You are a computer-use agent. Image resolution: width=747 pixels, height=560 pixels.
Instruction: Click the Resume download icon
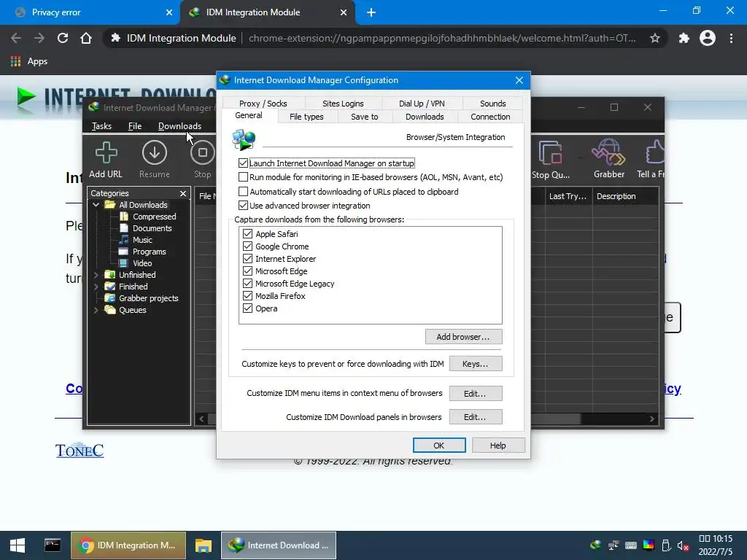(x=155, y=153)
